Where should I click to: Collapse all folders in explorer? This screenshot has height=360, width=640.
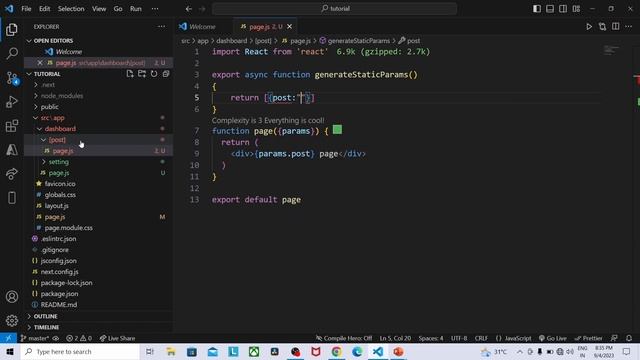(x=166, y=74)
